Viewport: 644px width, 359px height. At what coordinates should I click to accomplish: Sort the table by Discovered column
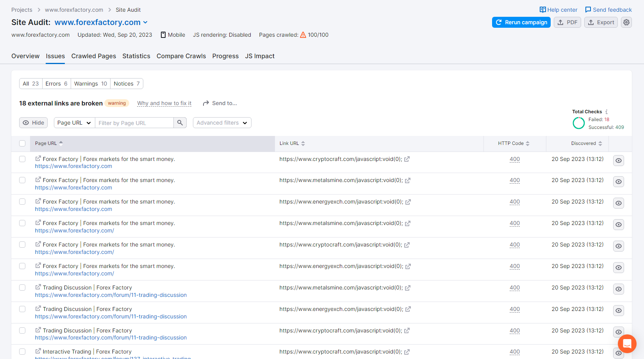tap(587, 143)
